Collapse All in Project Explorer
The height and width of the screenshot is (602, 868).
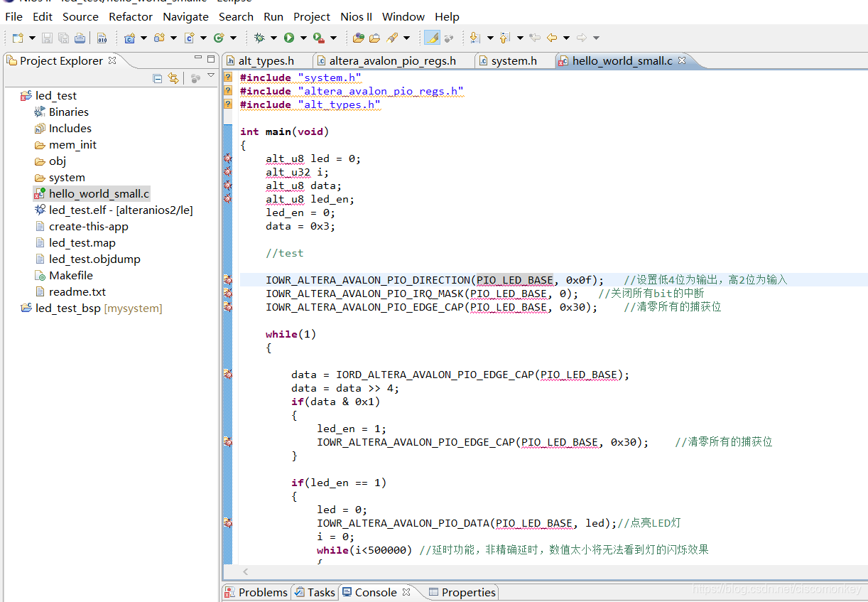coord(158,78)
